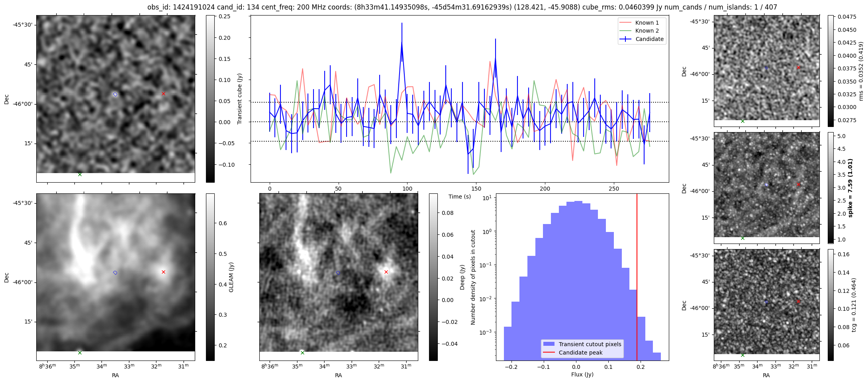Click the spike colorbar on the right
868x382 pixels.
click(831, 187)
